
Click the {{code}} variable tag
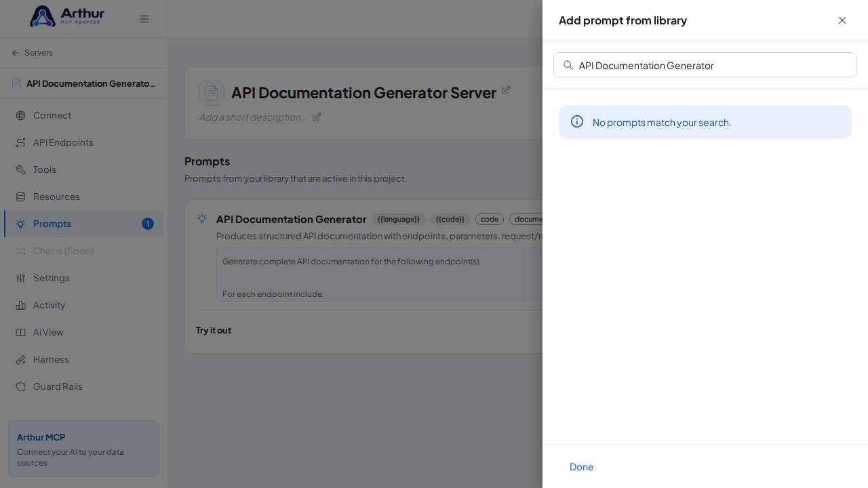pyautogui.click(x=450, y=219)
